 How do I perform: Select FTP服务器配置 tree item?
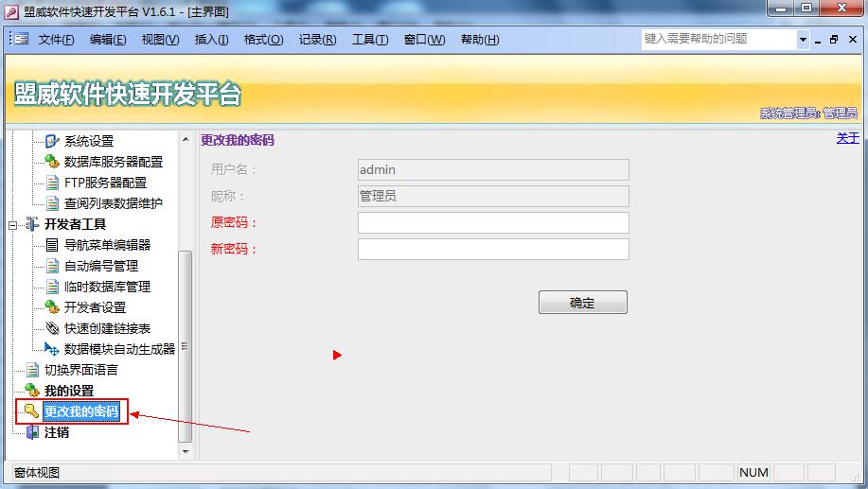click(x=105, y=183)
